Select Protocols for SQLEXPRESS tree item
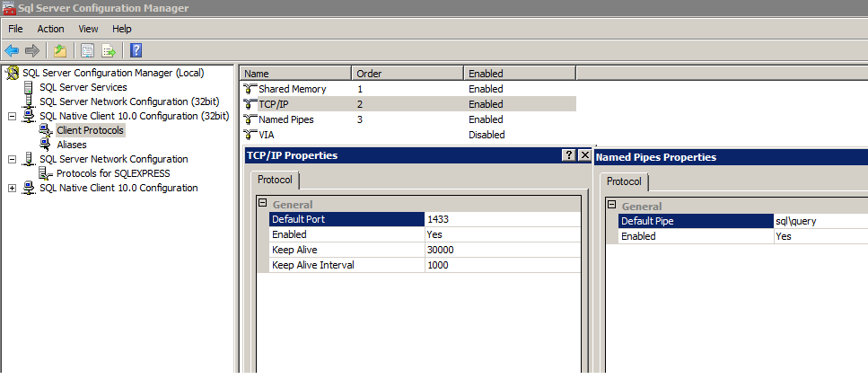 [113, 173]
